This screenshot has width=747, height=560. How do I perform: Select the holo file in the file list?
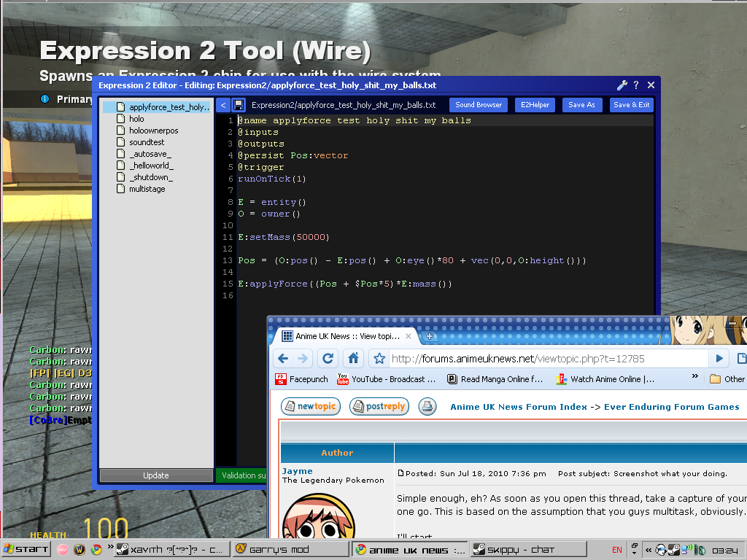click(x=136, y=119)
